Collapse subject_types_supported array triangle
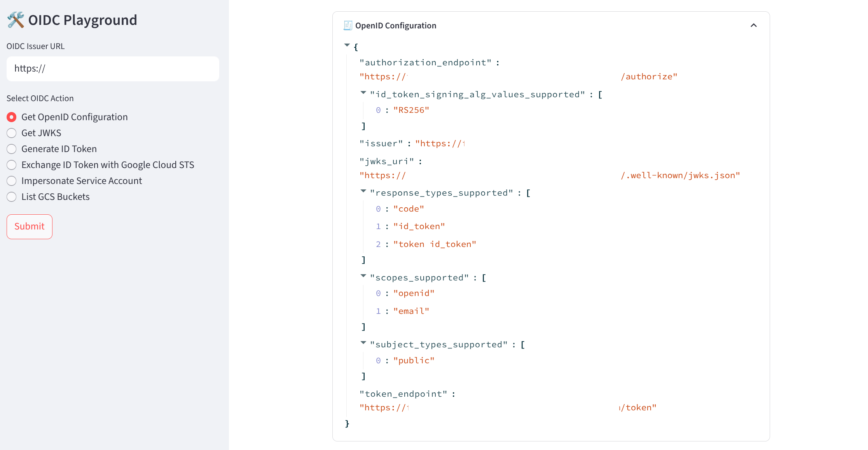 [x=363, y=343]
